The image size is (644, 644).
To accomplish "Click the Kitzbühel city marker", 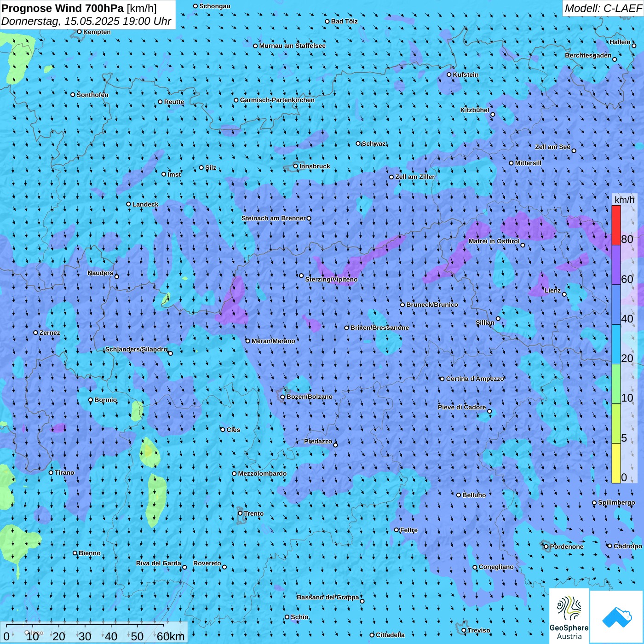I will (x=493, y=115).
